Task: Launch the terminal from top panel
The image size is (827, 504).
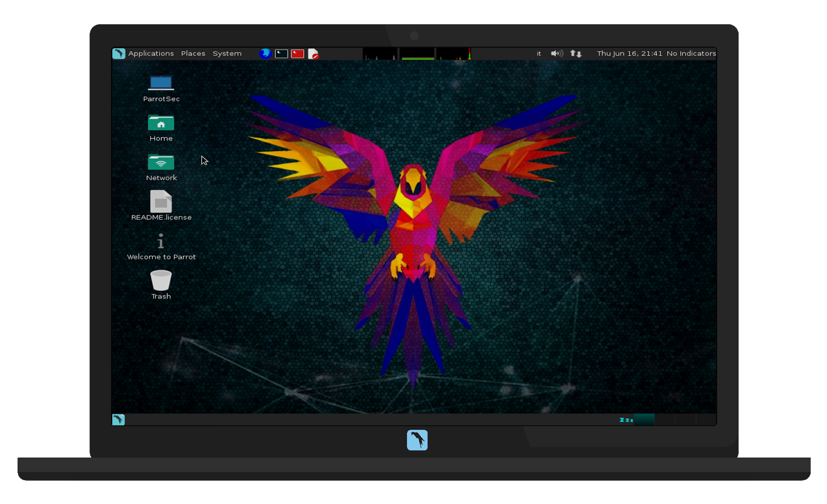Action: pos(281,54)
